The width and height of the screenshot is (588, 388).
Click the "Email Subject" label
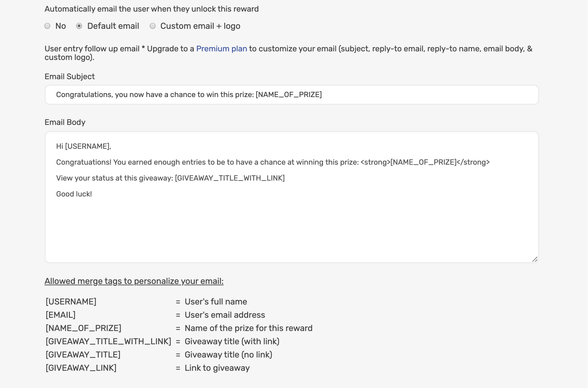[70, 77]
